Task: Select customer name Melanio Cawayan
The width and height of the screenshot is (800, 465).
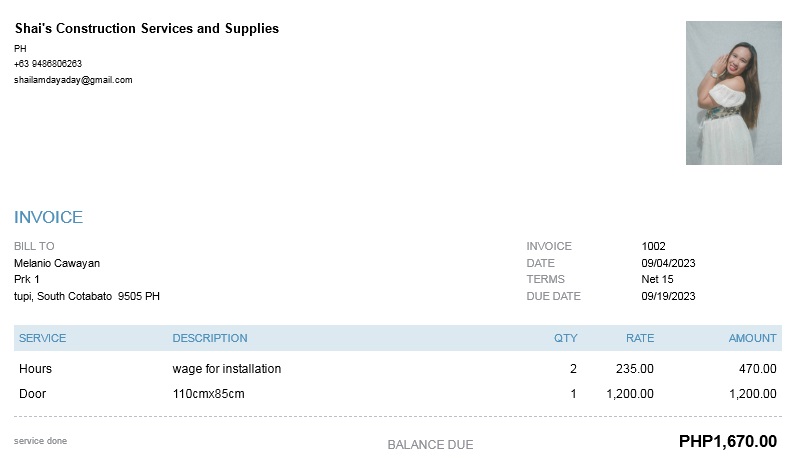Action: click(x=57, y=263)
